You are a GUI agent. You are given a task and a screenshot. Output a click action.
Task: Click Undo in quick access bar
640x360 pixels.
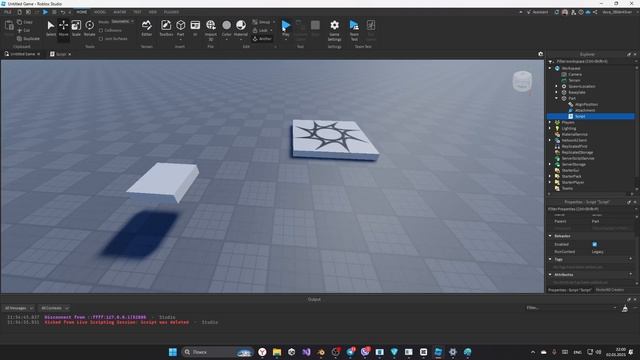point(62,12)
